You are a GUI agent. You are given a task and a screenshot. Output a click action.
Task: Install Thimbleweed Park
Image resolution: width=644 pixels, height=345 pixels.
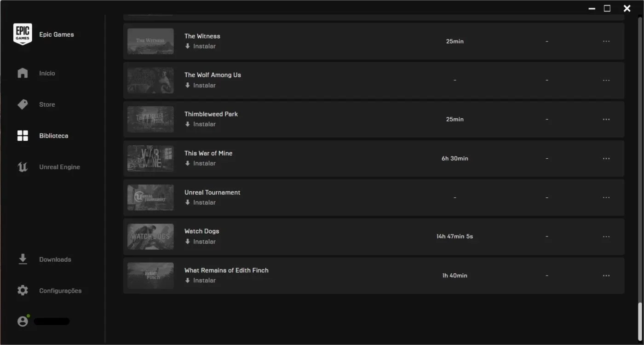click(x=200, y=124)
